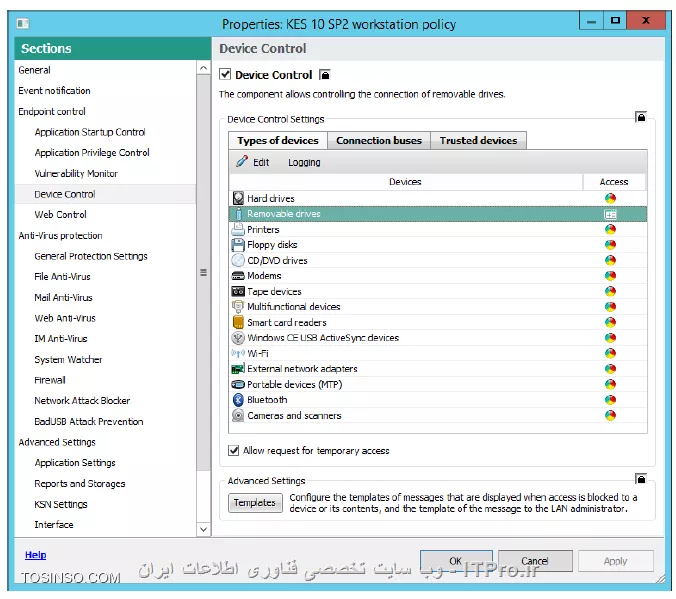Open the Logging toolbar option
This screenshot has height=599, width=676.
[x=304, y=163]
